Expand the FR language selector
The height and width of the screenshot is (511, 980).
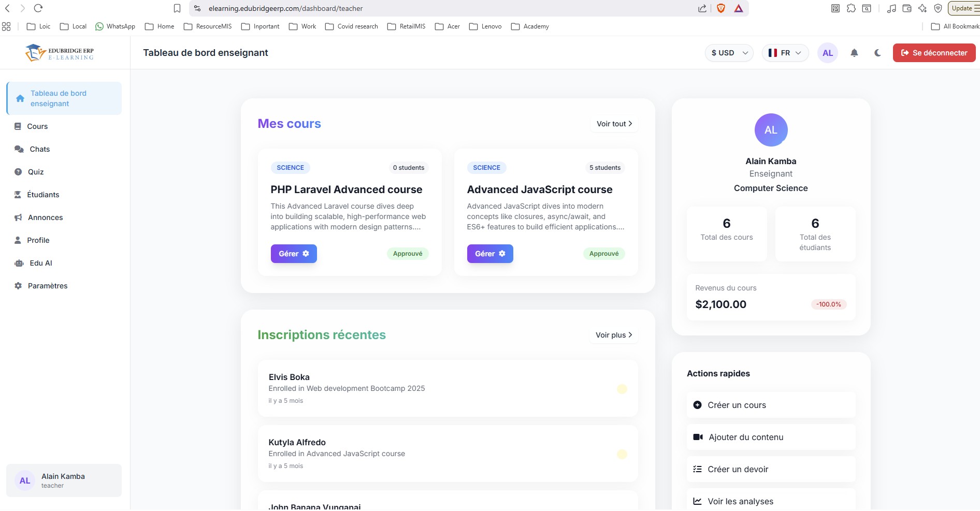tap(785, 53)
